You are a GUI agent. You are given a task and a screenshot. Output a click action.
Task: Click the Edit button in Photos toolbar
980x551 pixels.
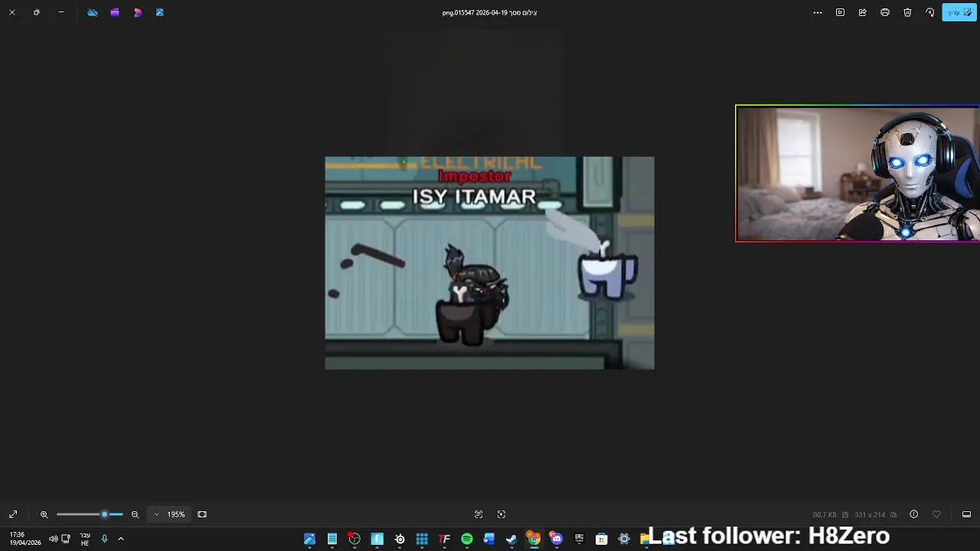click(x=959, y=12)
